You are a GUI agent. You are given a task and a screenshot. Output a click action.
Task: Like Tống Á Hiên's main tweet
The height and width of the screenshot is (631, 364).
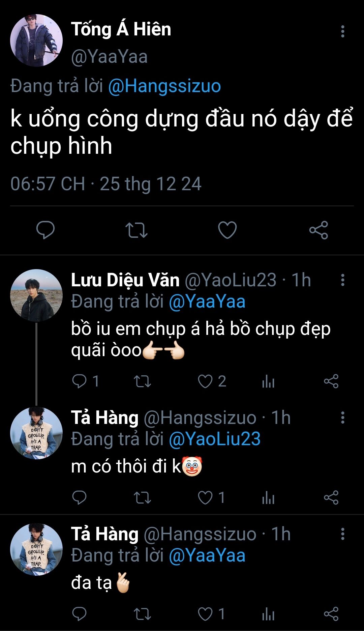pos(227,230)
